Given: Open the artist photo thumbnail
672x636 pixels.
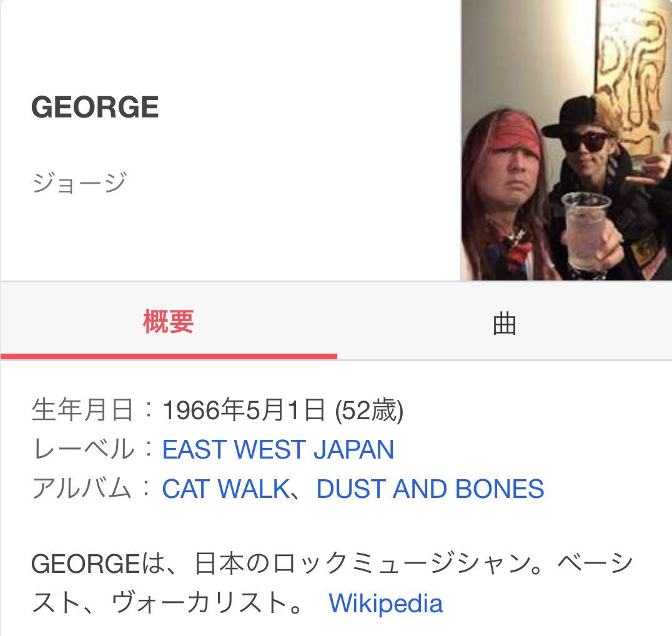Looking at the screenshot, I should pyautogui.click(x=566, y=140).
